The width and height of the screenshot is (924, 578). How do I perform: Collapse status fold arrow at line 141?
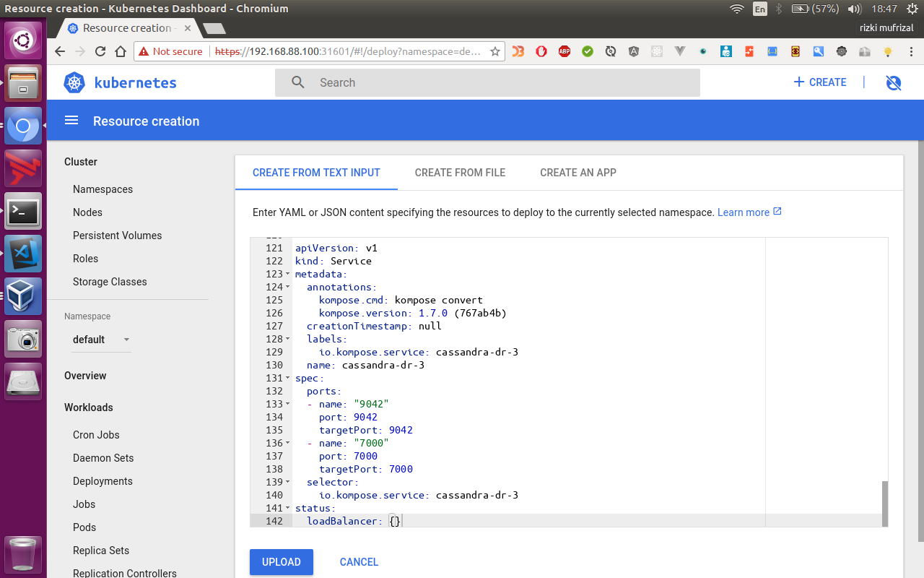tap(288, 509)
